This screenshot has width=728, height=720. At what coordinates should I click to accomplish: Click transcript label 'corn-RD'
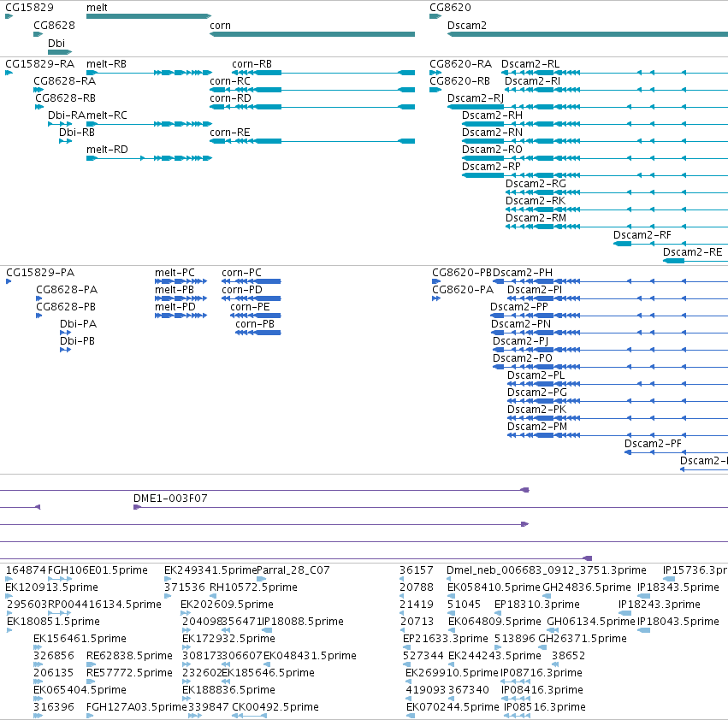230,98
